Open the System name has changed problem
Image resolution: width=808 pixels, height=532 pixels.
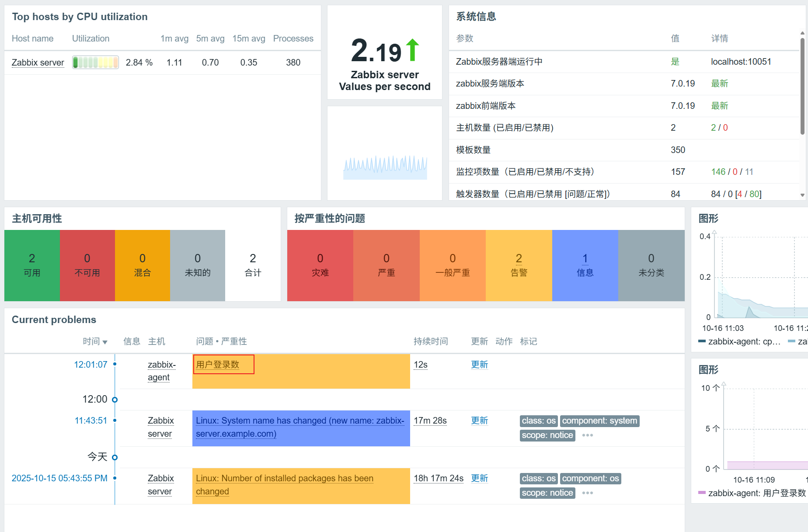[x=300, y=427]
